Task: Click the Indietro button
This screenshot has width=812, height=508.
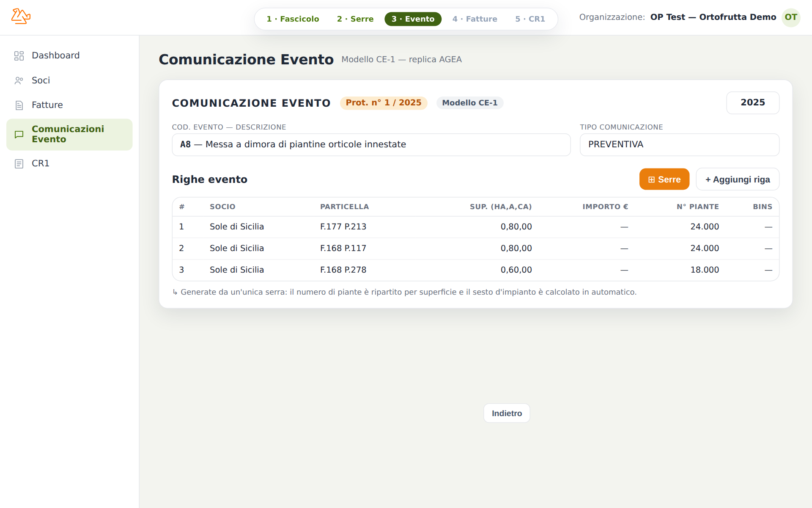Action: [507, 413]
